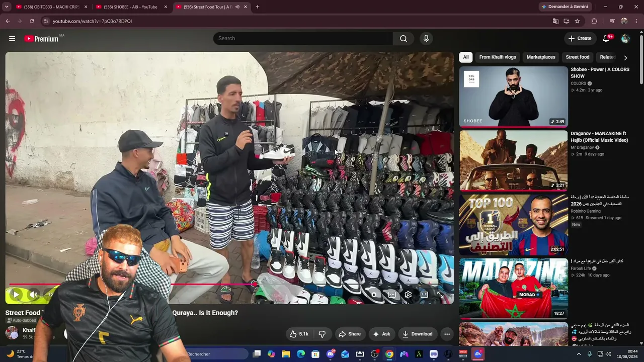Toggle subtitles in the video player
Screen dimensions: 644x362
(x=392, y=295)
